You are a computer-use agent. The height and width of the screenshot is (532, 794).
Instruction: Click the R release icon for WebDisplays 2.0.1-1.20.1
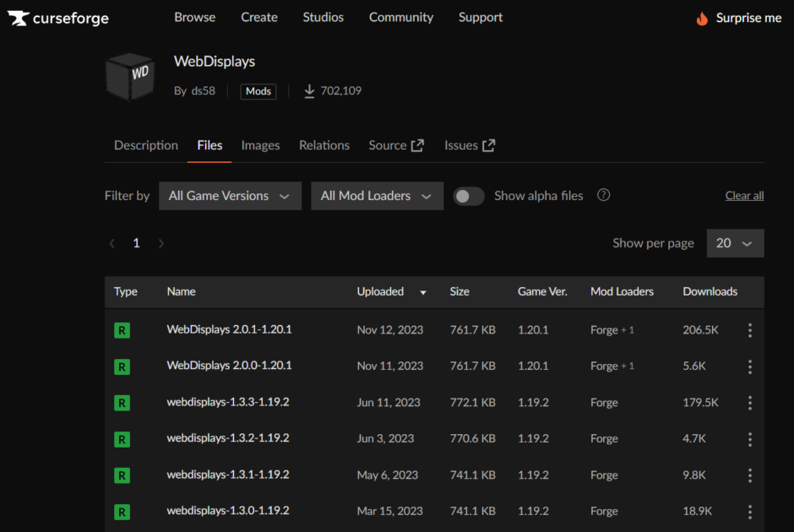123,329
